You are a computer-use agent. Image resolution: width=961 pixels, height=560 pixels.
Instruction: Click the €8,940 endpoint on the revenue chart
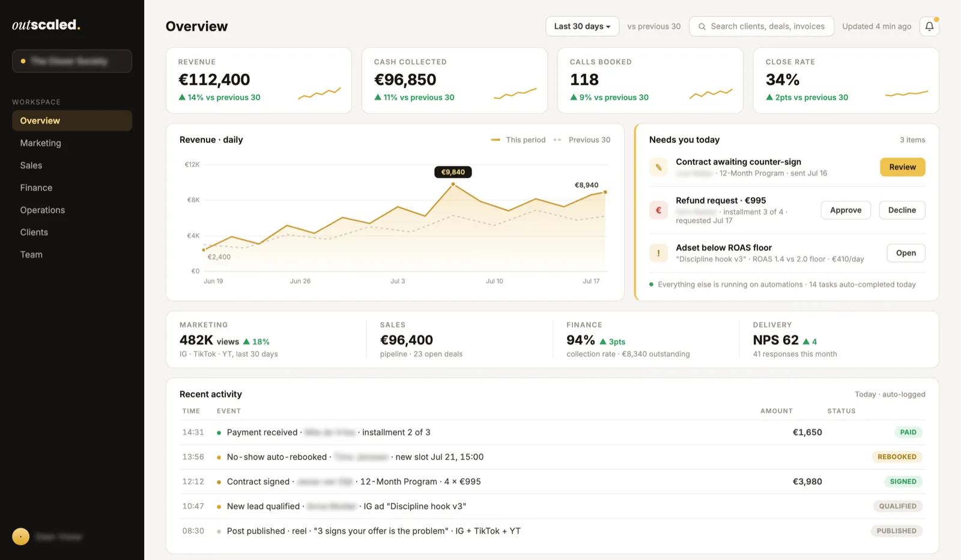point(605,192)
